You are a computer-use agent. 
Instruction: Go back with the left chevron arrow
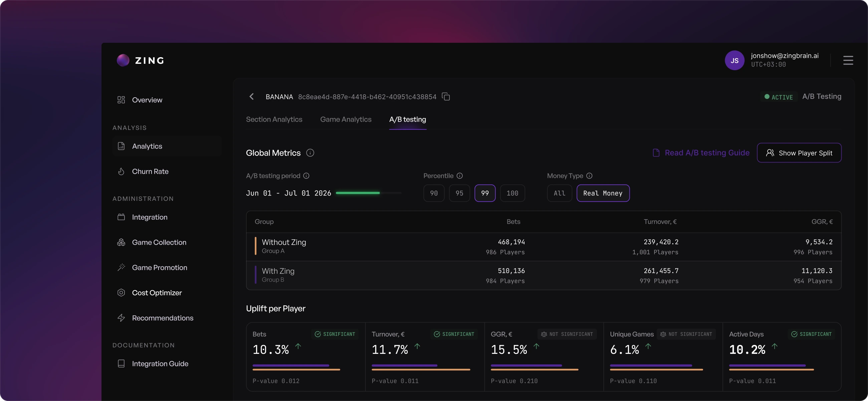pos(251,97)
